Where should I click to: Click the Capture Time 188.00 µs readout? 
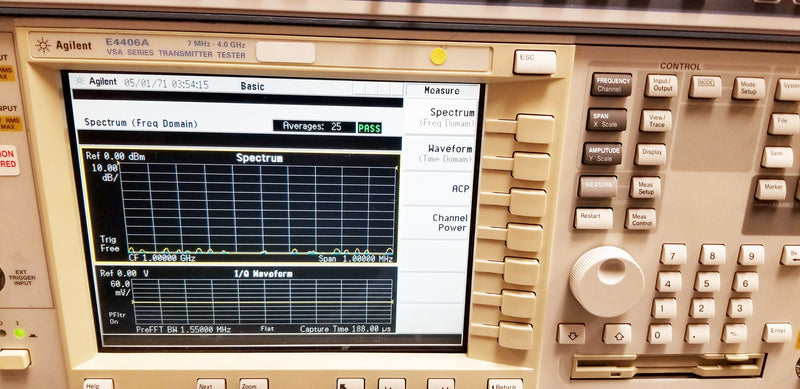[x=345, y=329]
